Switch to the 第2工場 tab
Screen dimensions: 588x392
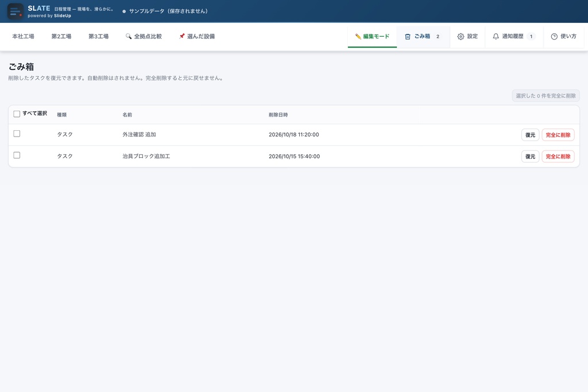click(x=61, y=36)
